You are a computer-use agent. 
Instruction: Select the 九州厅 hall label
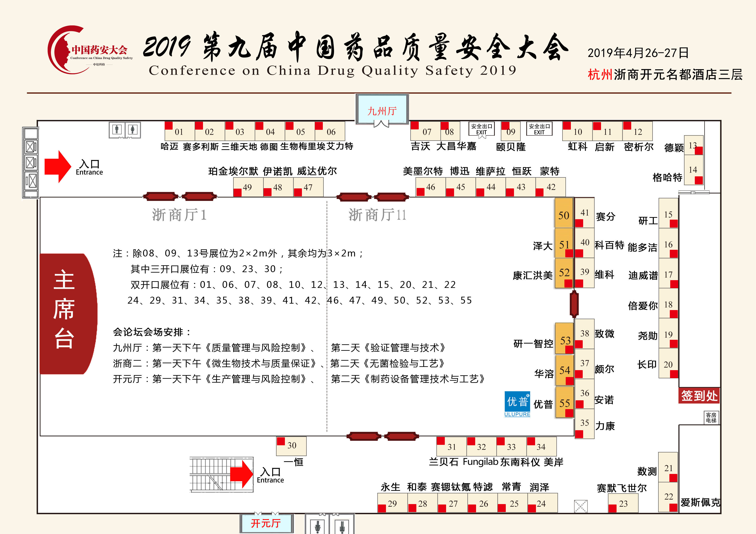(x=382, y=111)
